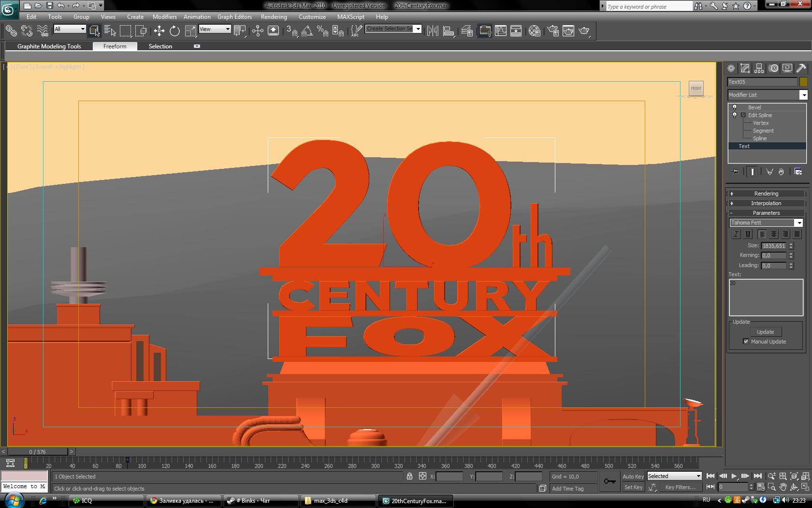The width and height of the screenshot is (812, 508).
Task: Toggle italic text formatting button
Action: tap(736, 234)
